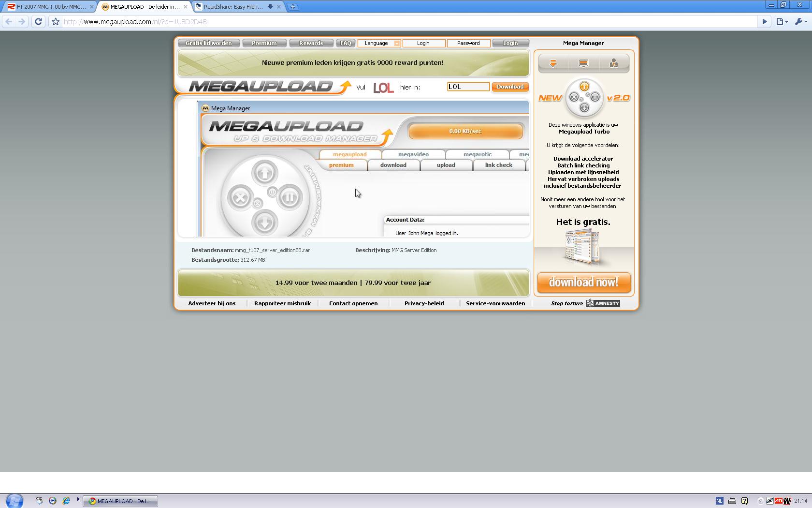Click the Mega Manager title icon

[x=205, y=108]
